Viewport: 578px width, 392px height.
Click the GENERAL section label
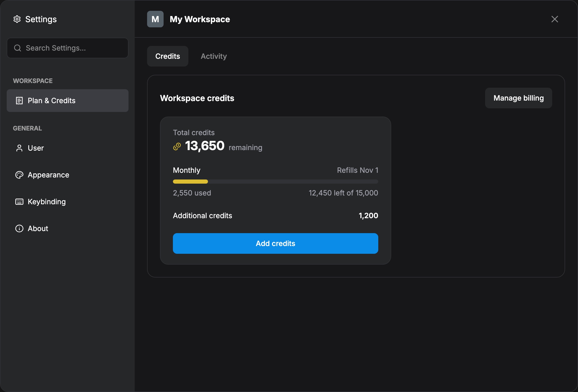(27, 128)
